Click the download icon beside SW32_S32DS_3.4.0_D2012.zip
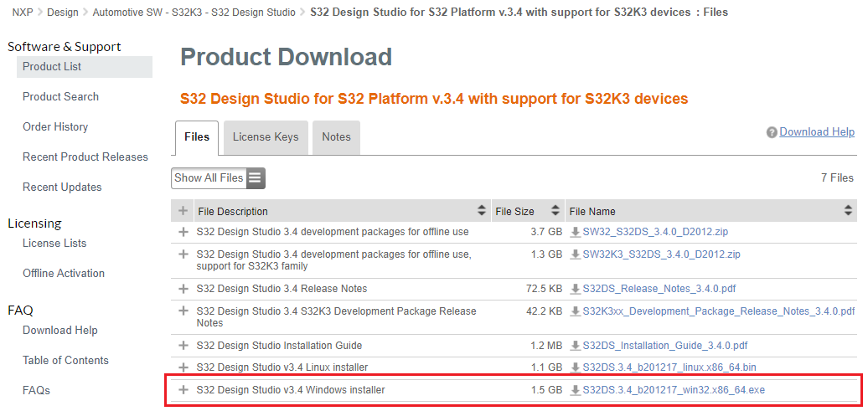Image resolution: width=868 pixels, height=411 pixels. click(x=575, y=232)
